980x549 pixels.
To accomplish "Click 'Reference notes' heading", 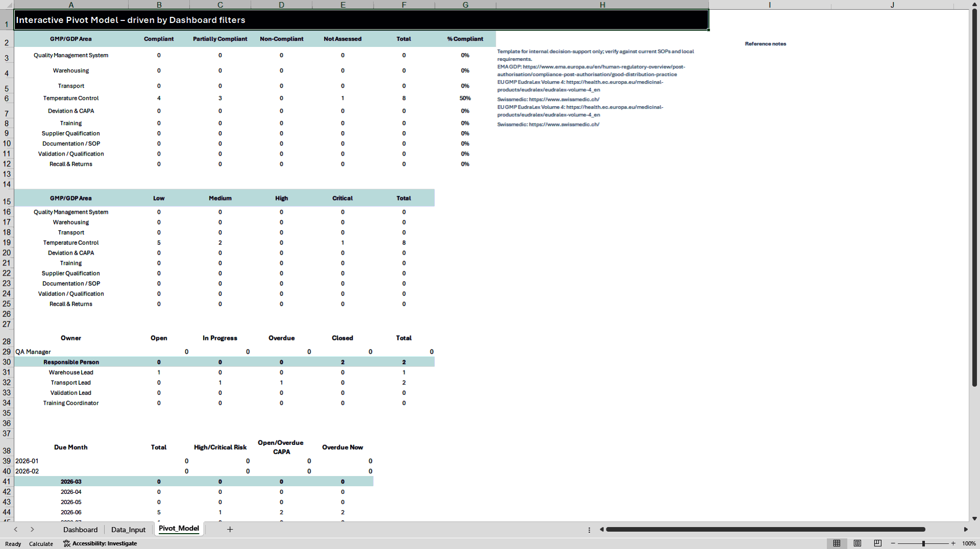I will coord(765,44).
